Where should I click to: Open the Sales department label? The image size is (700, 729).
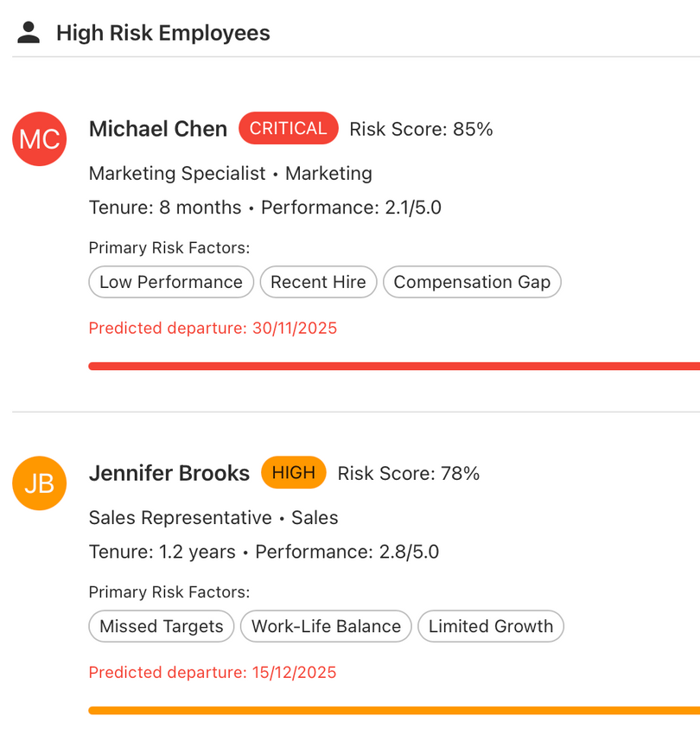pos(315,517)
